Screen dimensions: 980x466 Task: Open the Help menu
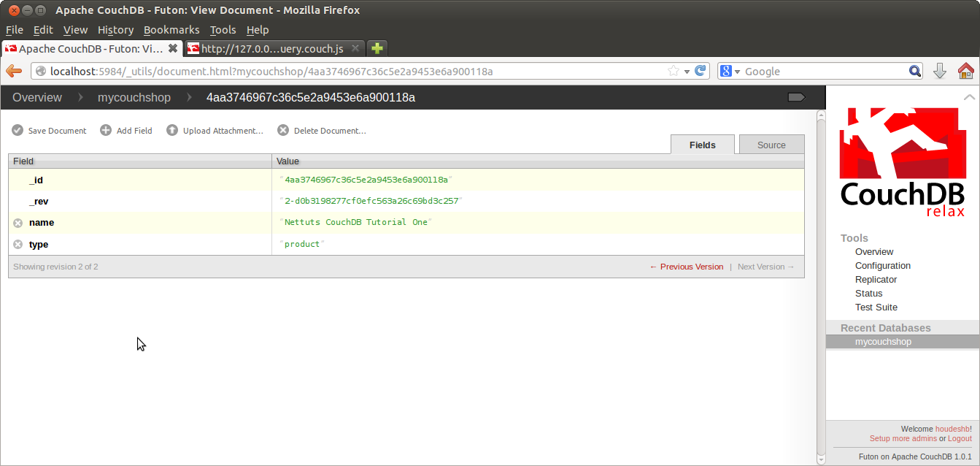coord(258,30)
